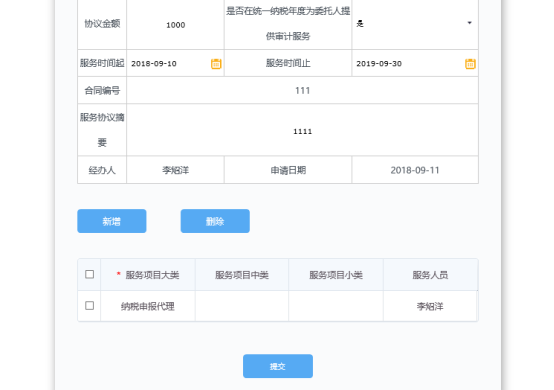Focus the 服务时间止 date field 2019-09-30

(408, 64)
